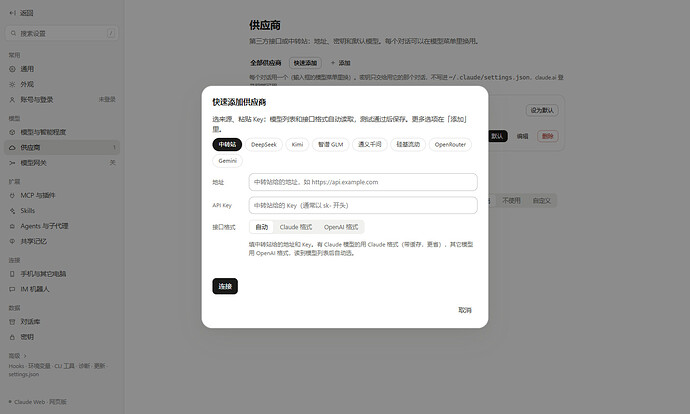Click the 地址 URL input field
Image resolution: width=690 pixels, height=414 pixels.
coord(363,182)
